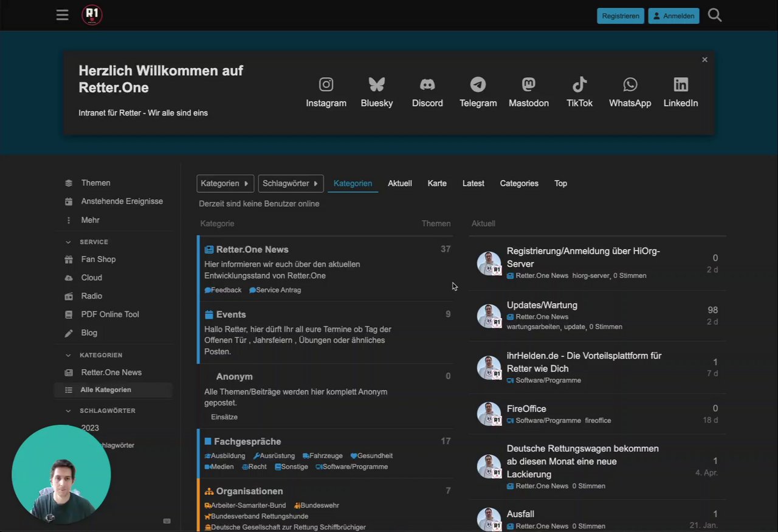
Task: Click the Radio icon in sidebar
Action: click(x=69, y=296)
